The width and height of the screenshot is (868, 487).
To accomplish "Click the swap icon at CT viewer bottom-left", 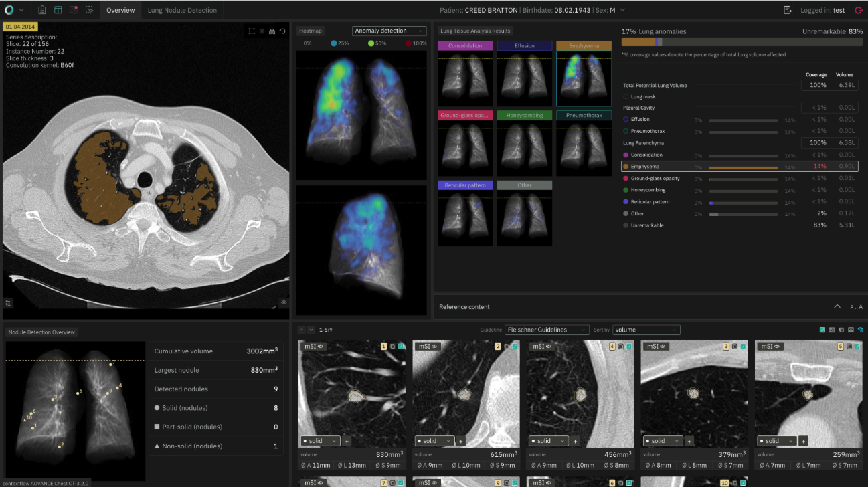I will point(8,302).
